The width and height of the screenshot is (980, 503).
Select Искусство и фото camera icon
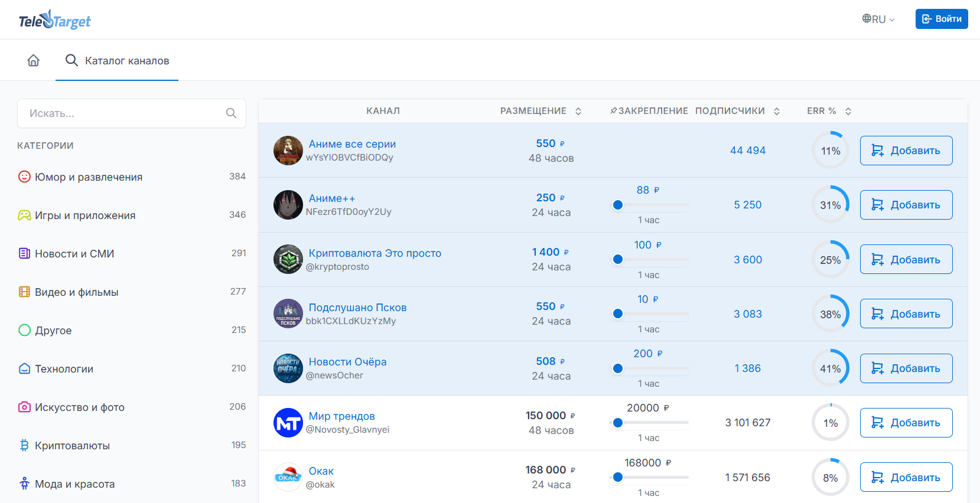point(24,407)
